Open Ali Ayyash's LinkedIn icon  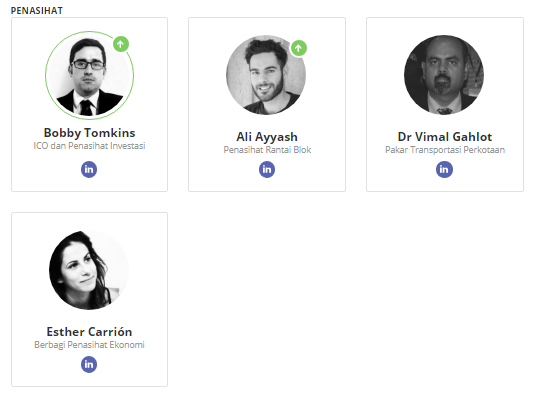tap(267, 169)
